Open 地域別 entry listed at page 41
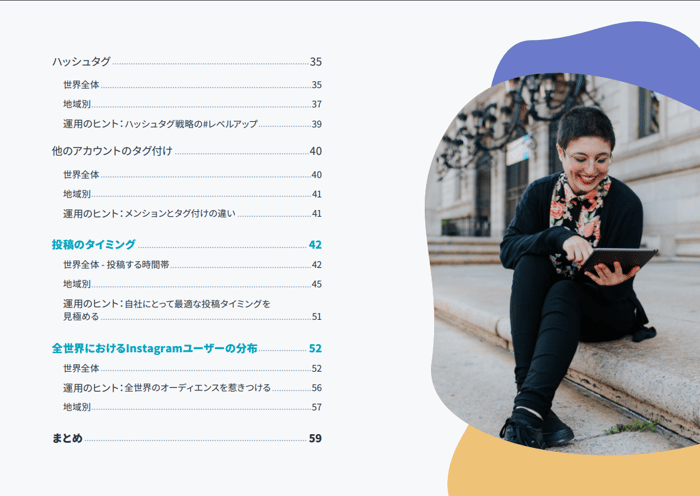The width and height of the screenshot is (700, 496). tap(192, 194)
